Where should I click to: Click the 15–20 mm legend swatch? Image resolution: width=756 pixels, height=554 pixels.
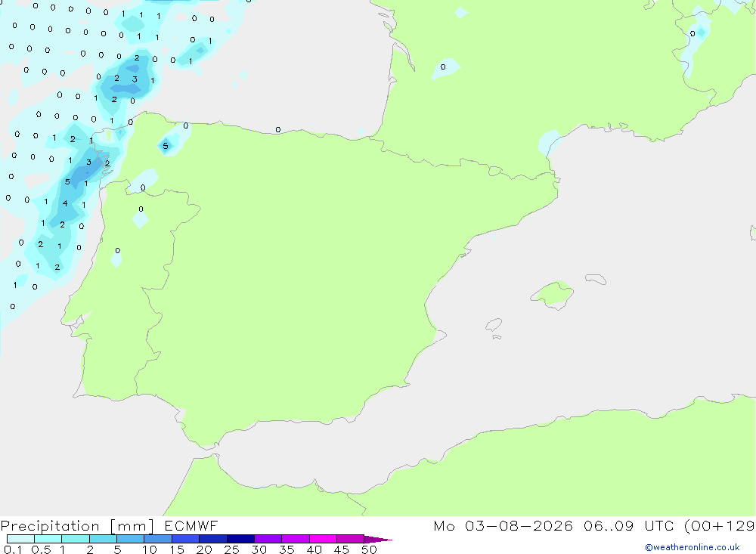(185, 539)
